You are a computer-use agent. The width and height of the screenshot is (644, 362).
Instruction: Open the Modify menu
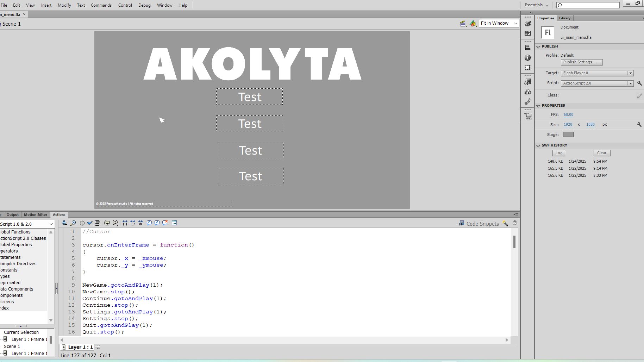(x=64, y=5)
